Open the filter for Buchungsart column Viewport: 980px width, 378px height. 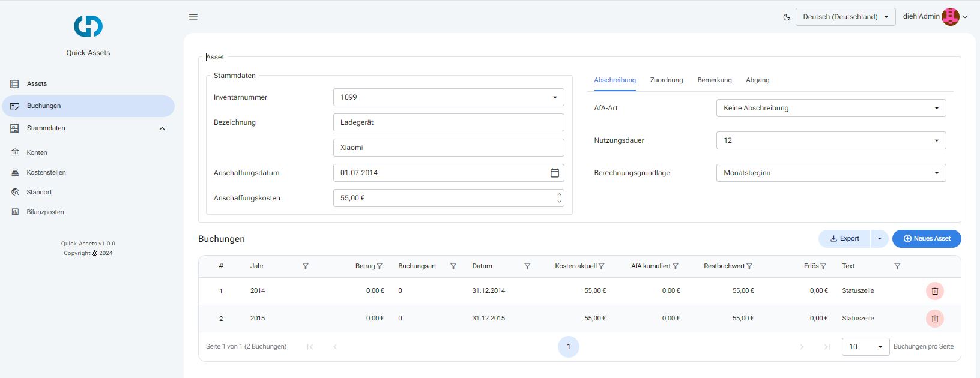point(453,266)
